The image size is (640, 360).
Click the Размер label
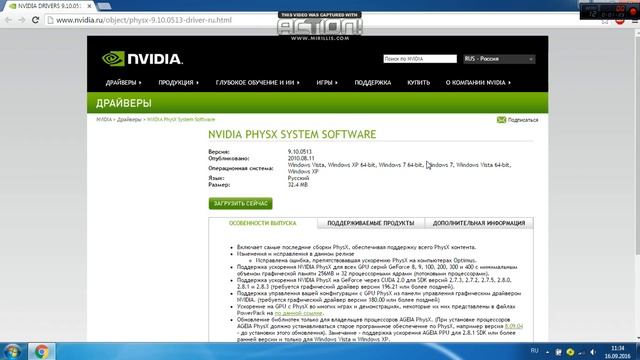(219, 184)
